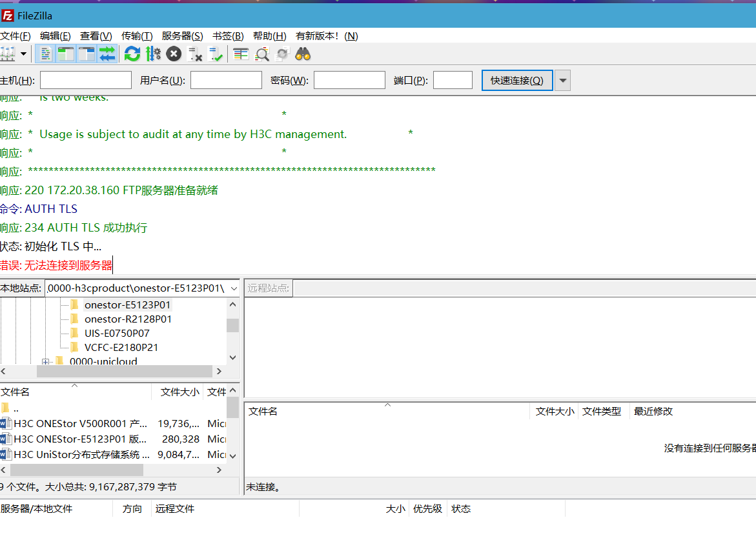Focus the 主机(H) host field
The image size is (756, 549).
(x=86, y=80)
